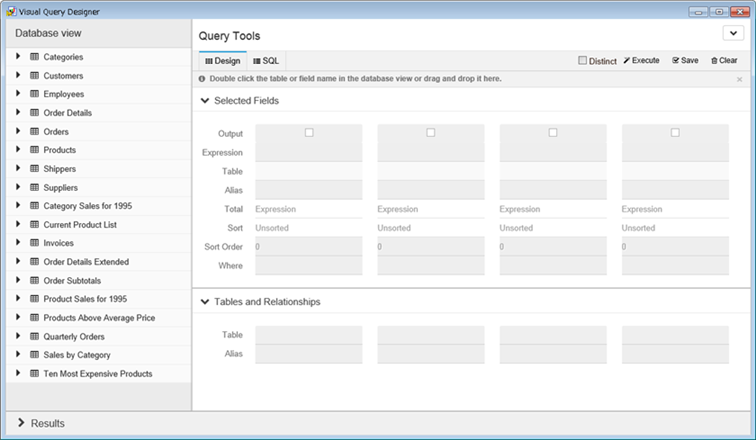Click first column Where input field
756x440 pixels.
coord(309,266)
